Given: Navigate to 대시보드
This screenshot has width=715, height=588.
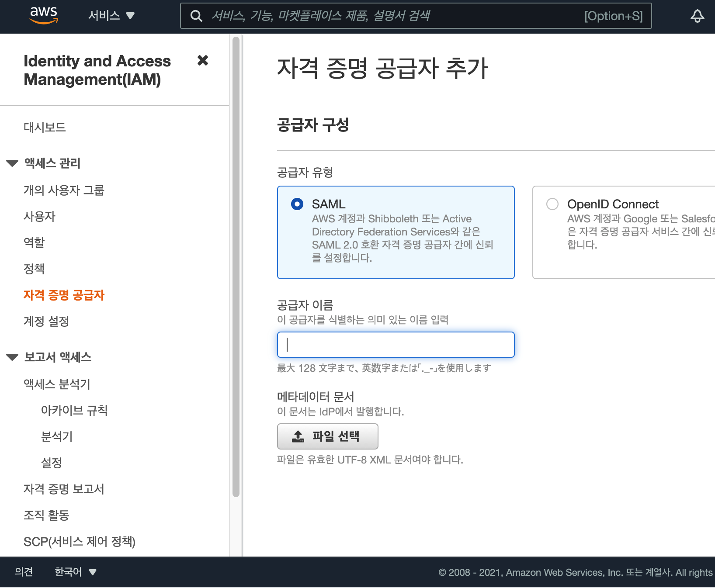Looking at the screenshot, I should point(44,127).
